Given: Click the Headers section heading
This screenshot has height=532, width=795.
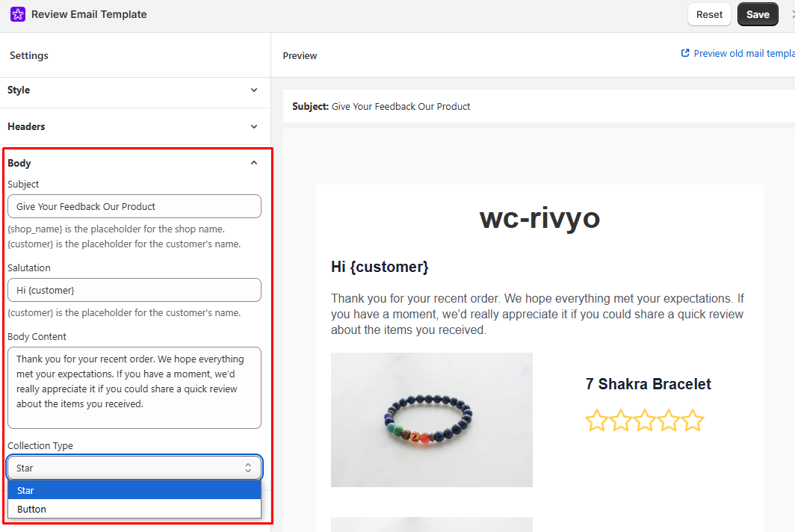Looking at the screenshot, I should (x=26, y=127).
